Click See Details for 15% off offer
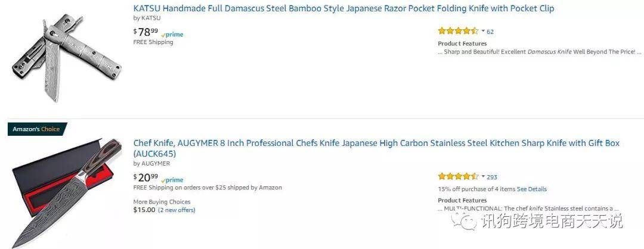Viewport: 644px width, 249px height. (x=531, y=189)
